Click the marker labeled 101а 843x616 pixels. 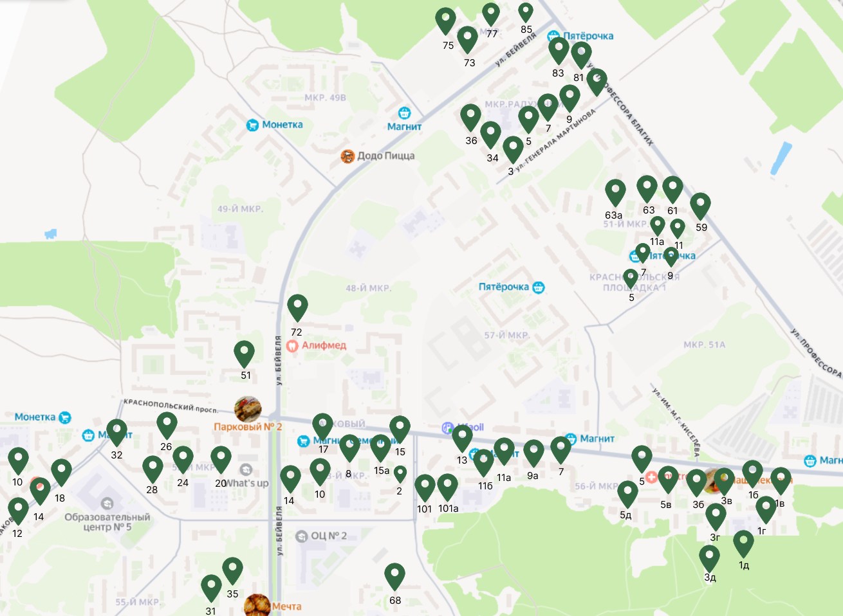coord(447,488)
